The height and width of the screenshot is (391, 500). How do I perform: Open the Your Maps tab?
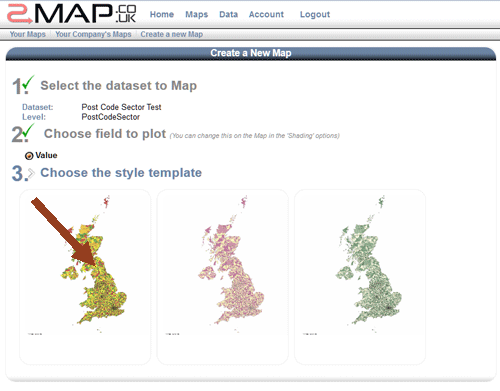(28, 34)
